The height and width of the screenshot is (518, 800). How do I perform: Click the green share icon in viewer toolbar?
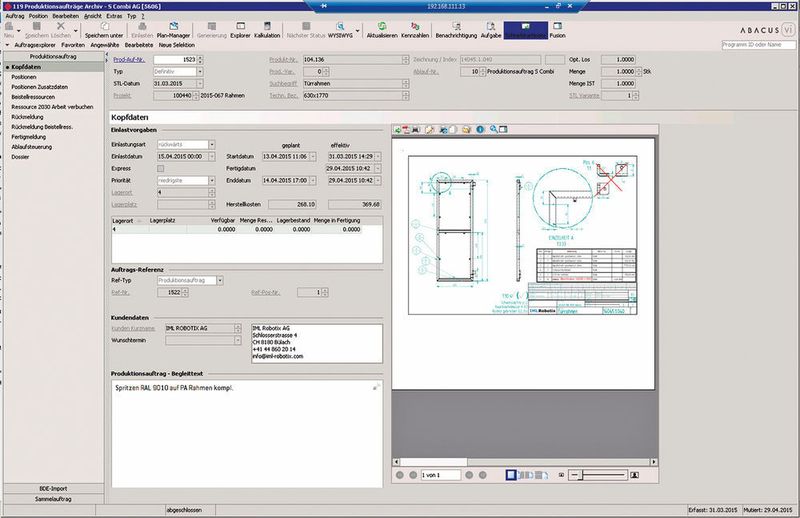tap(397, 130)
